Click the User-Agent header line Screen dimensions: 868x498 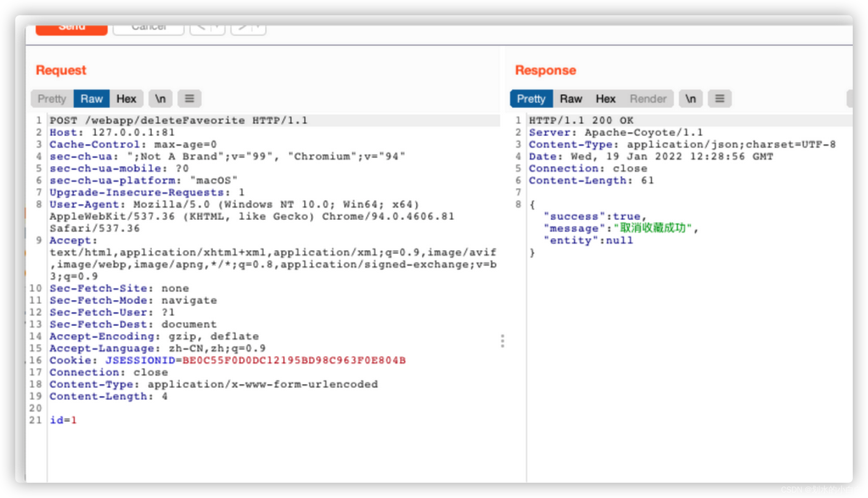click(x=252, y=216)
